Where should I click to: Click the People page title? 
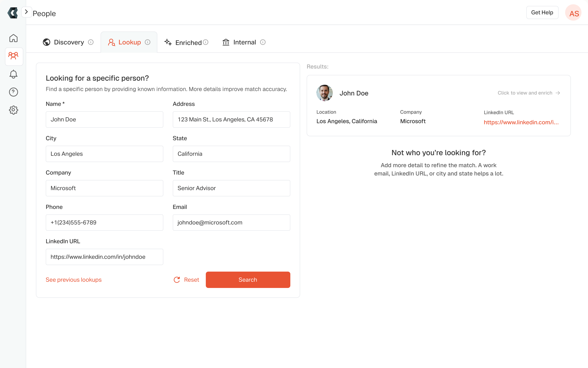click(44, 13)
